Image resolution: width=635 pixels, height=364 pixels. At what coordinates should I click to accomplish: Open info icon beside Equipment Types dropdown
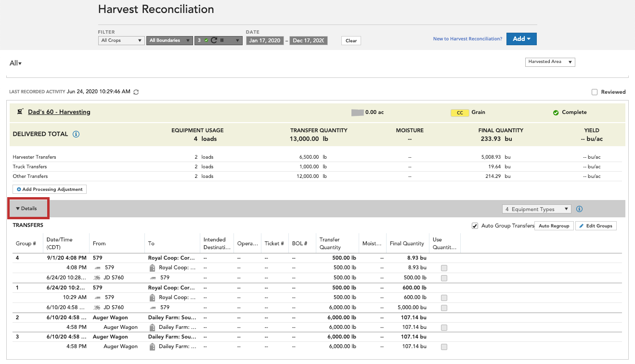(579, 209)
